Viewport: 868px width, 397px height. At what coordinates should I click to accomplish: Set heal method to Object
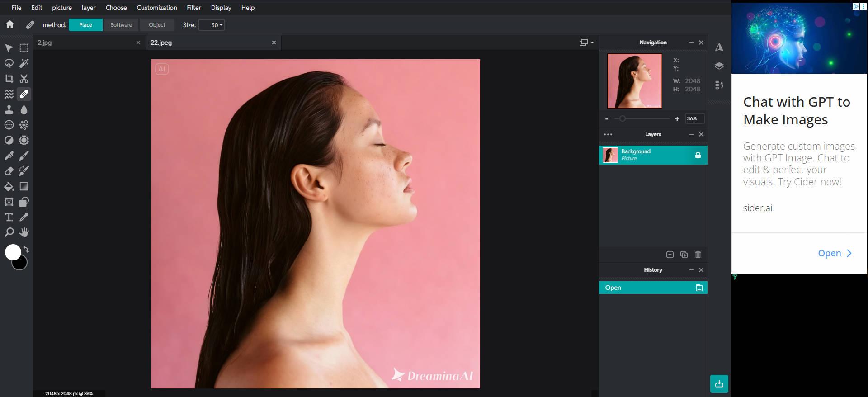pos(157,25)
